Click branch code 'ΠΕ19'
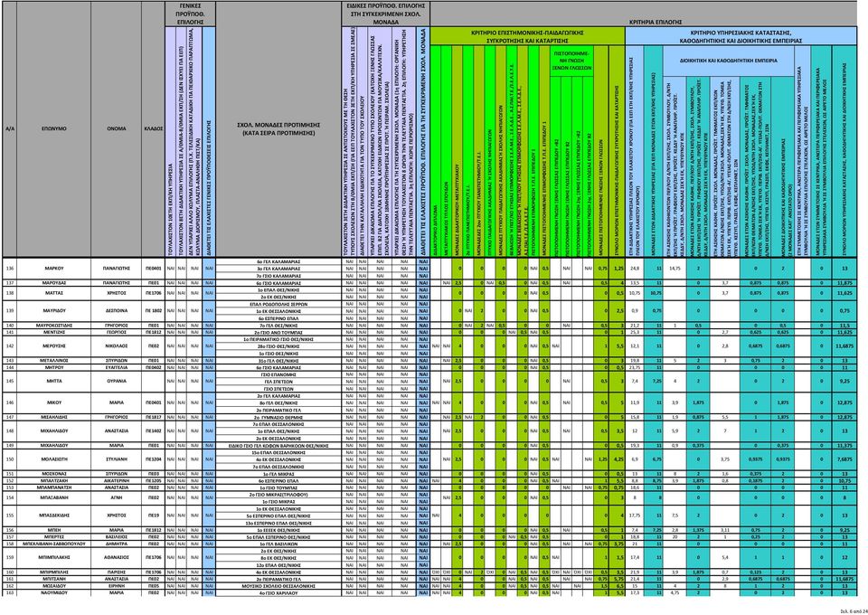868x615 pixels. tap(153, 516)
